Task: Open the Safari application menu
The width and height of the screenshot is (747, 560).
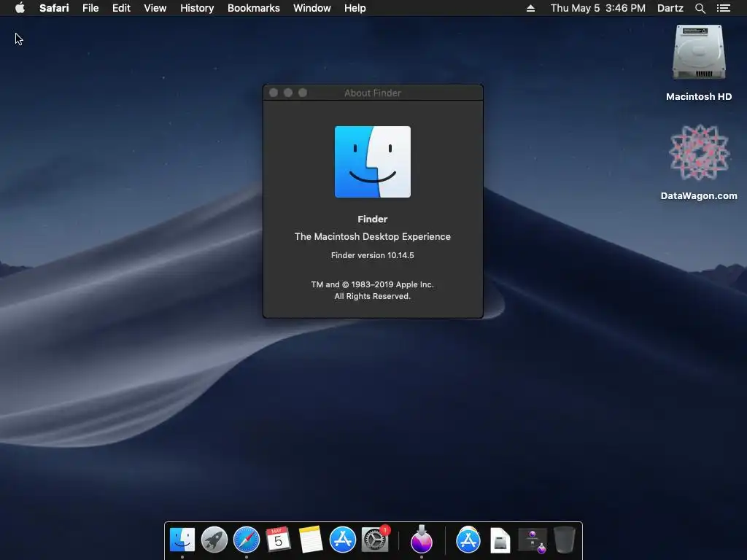Action: click(54, 8)
